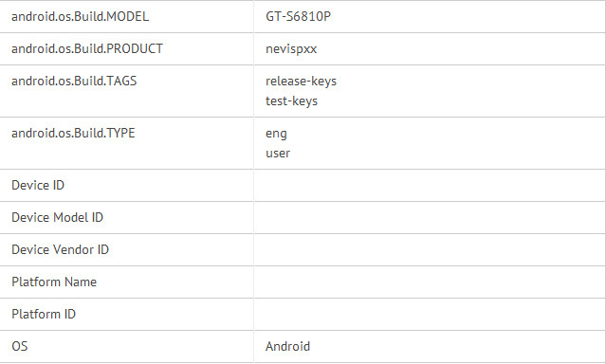This screenshot has height=364, width=606.
Task: Click the user build type value
Action: coord(278,154)
